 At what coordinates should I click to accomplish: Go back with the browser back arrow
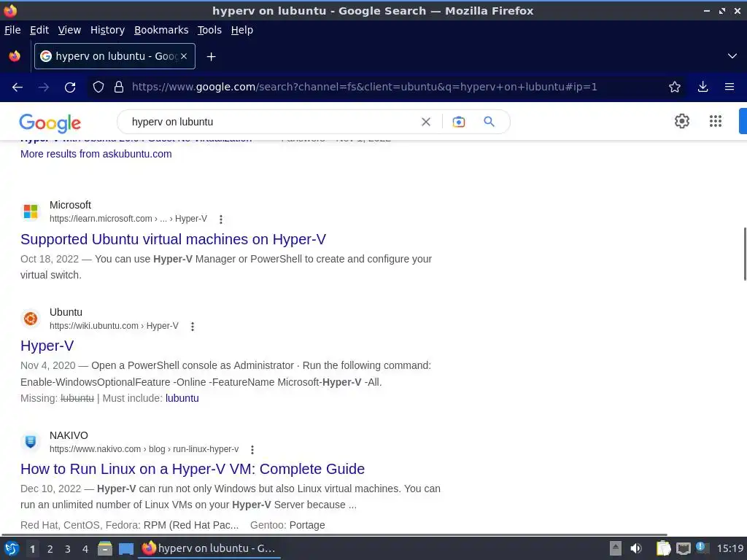click(x=18, y=87)
